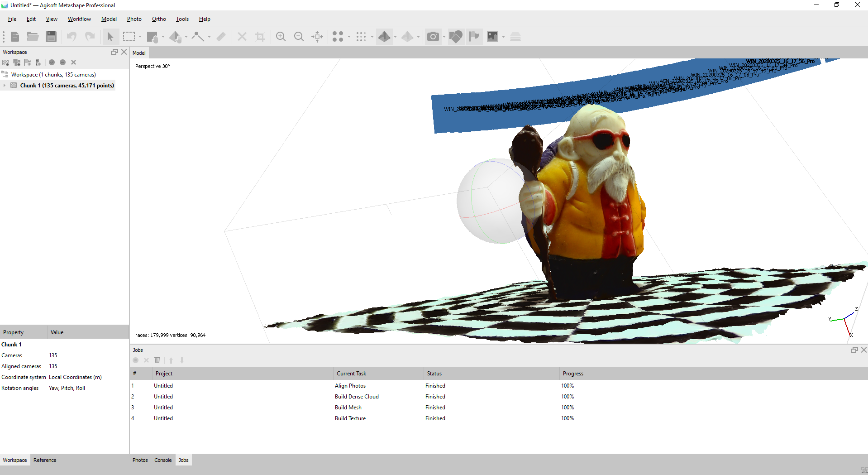Open a project with the folder icon

pos(33,37)
